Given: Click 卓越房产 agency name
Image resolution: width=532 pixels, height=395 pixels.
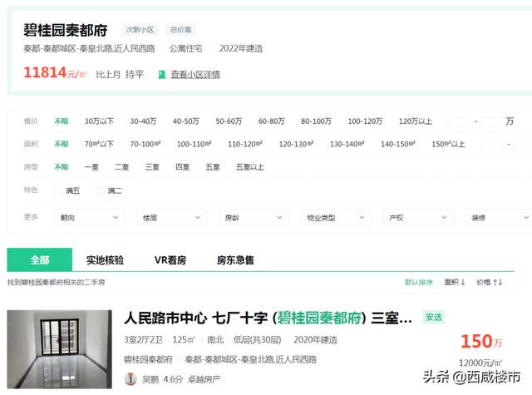Looking at the screenshot, I should [204, 379].
